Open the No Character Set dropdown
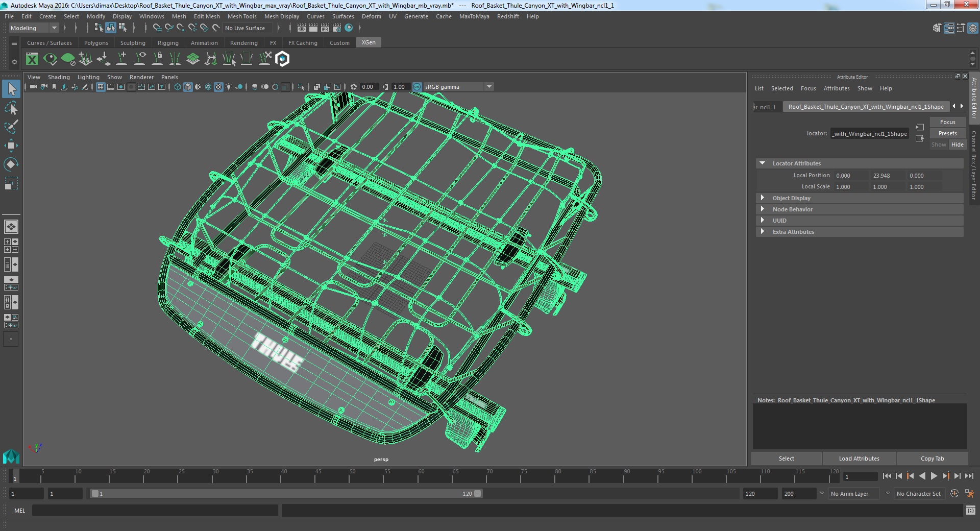The width and height of the screenshot is (980, 531). (x=919, y=494)
